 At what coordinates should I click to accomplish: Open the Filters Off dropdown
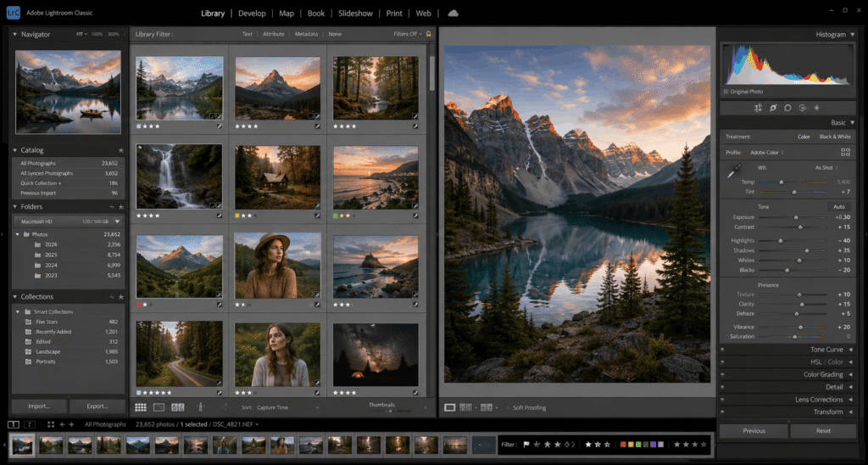pos(408,34)
